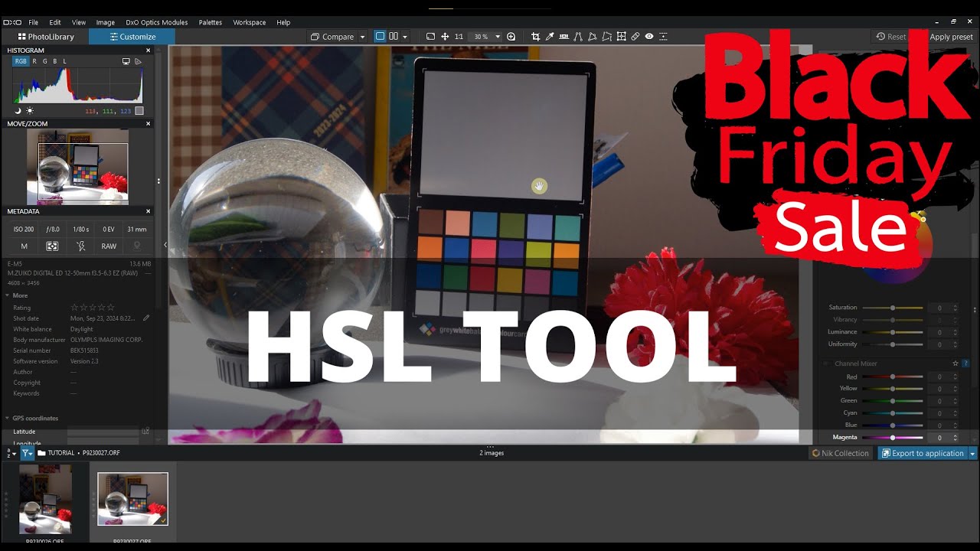
Task: Open the filter dropdown in image browser
Action: click(28, 453)
